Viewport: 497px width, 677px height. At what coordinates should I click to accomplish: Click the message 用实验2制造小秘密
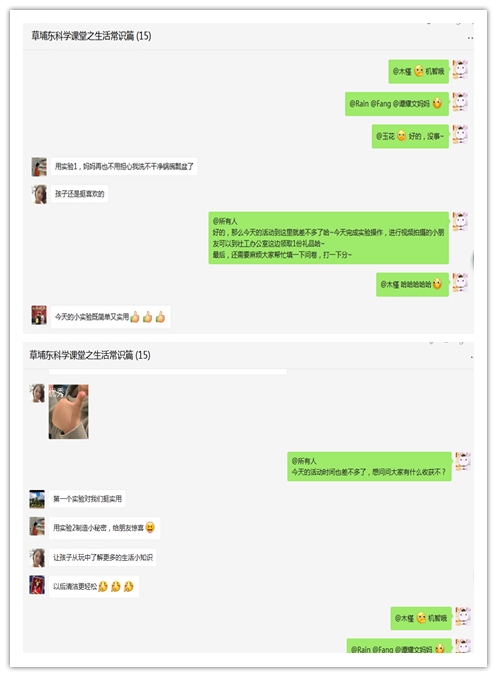[x=104, y=528]
